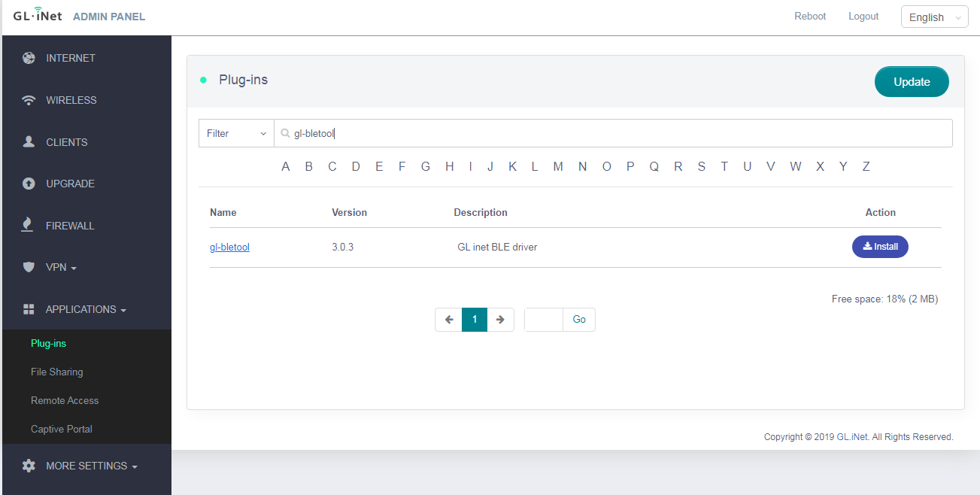This screenshot has height=495, width=980.
Task: Filter plug-ins by letter I
Action: coord(471,166)
